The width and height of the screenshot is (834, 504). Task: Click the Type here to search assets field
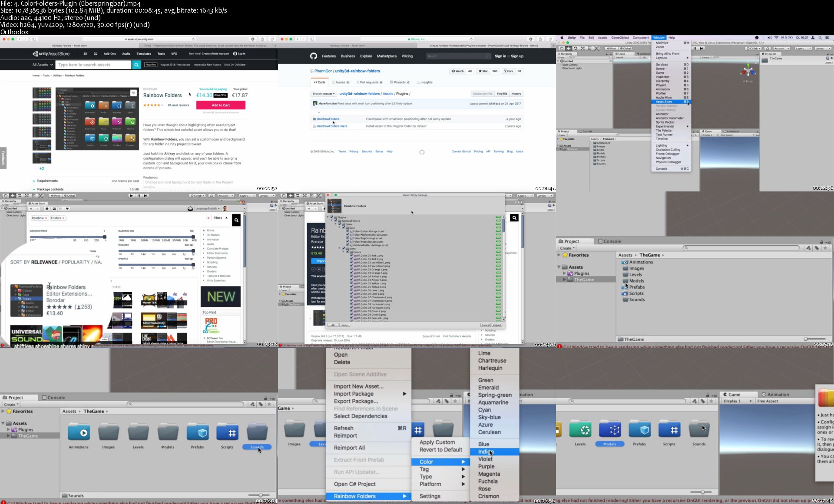[x=94, y=65]
